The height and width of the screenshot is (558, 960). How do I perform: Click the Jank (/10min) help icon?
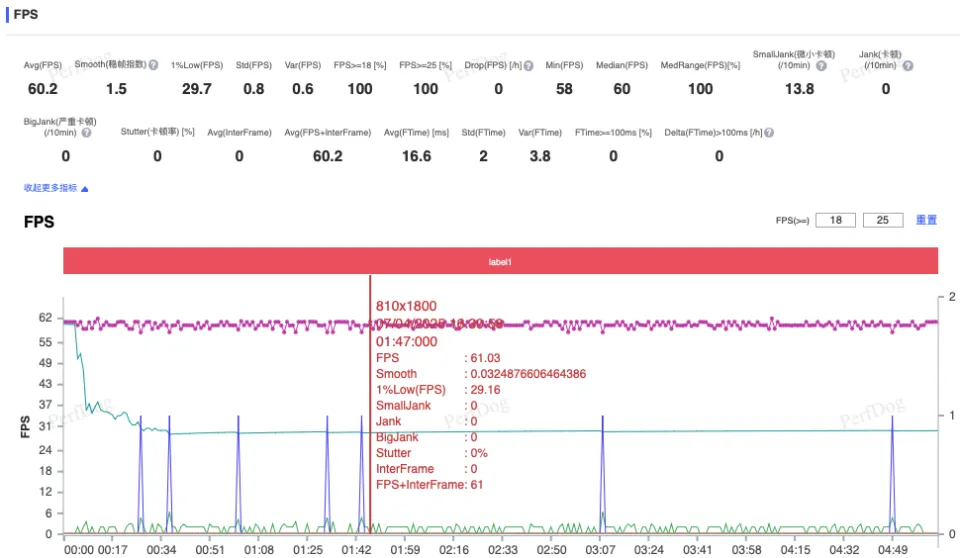tap(907, 66)
